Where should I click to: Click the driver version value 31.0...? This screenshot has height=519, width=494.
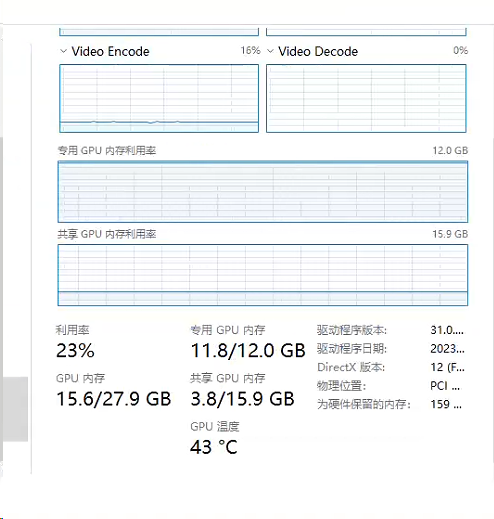coord(447,330)
